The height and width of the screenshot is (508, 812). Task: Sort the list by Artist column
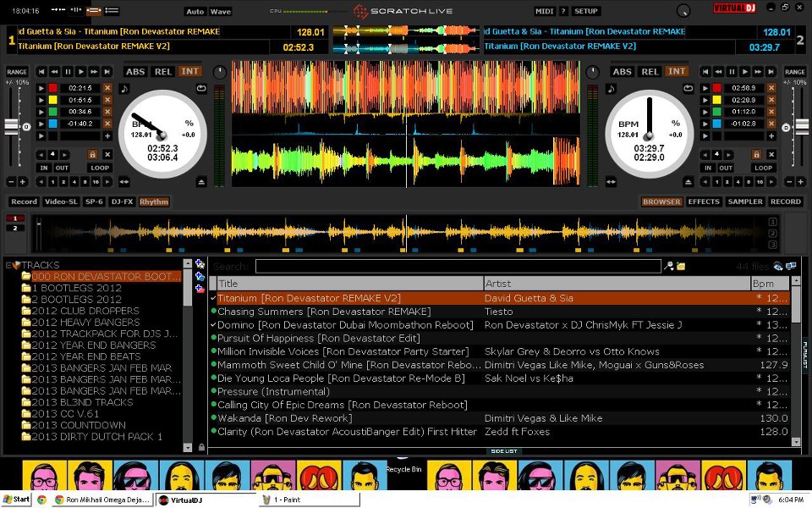point(617,284)
